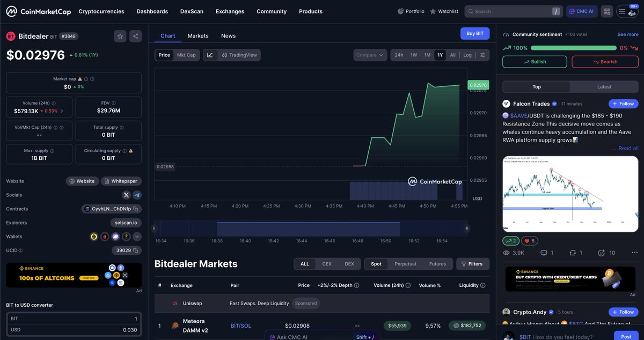The height and width of the screenshot is (340, 644).
Task: Click the share icon next to Bitdealer
Action: point(136,36)
